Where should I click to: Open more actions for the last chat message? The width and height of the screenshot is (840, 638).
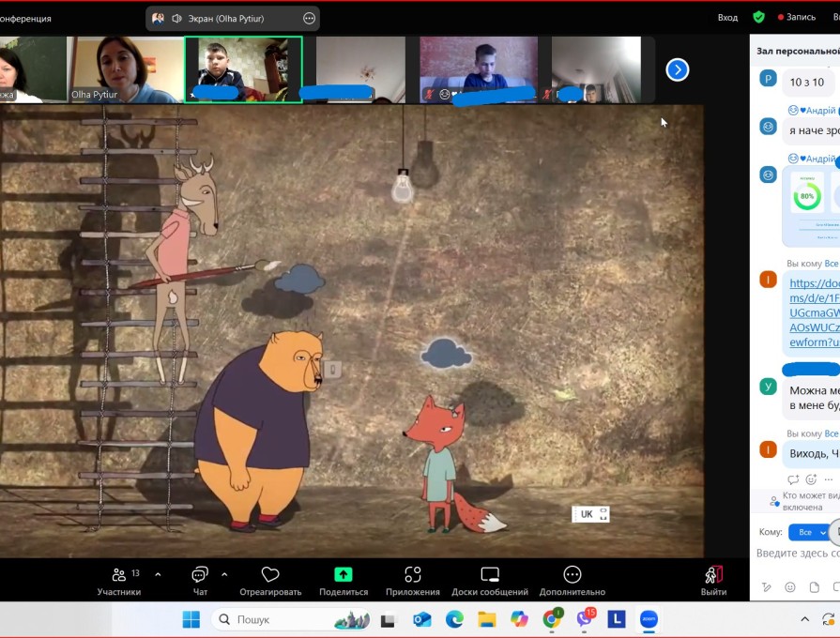(x=828, y=479)
